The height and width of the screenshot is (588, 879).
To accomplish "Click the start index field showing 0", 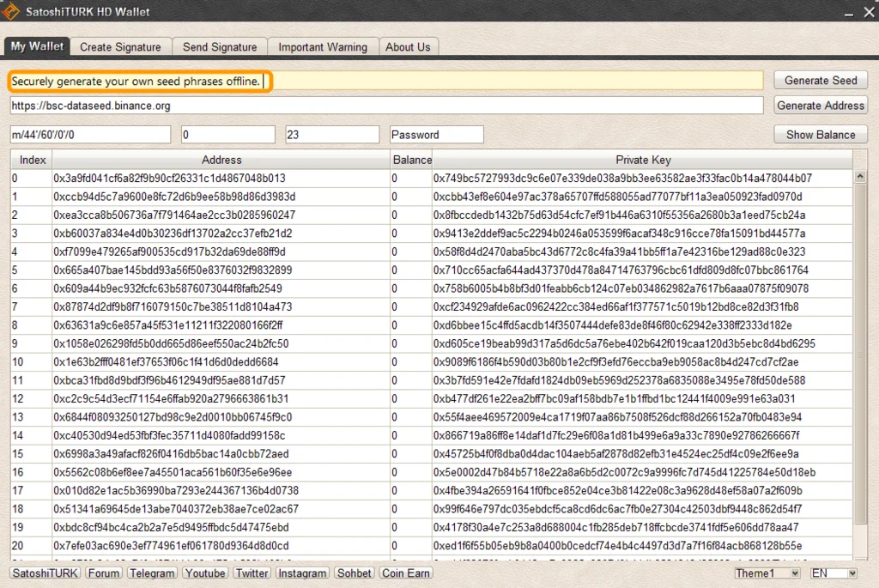I will coord(228,135).
